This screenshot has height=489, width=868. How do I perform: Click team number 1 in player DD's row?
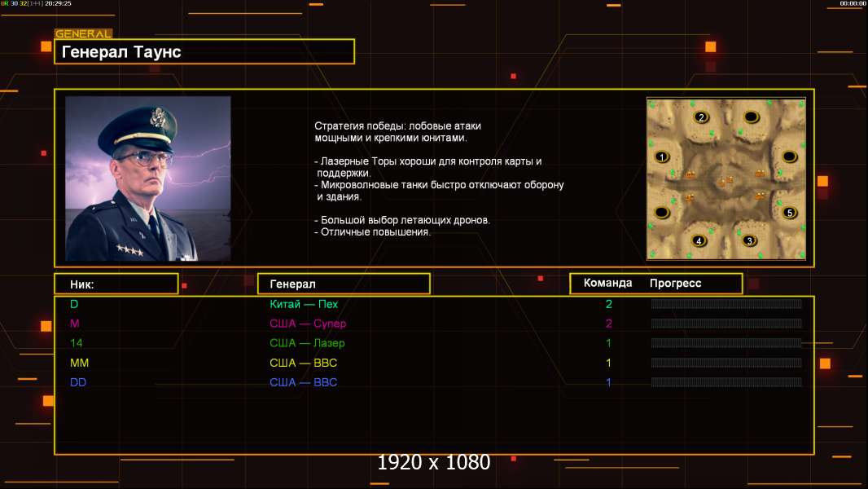coord(608,382)
